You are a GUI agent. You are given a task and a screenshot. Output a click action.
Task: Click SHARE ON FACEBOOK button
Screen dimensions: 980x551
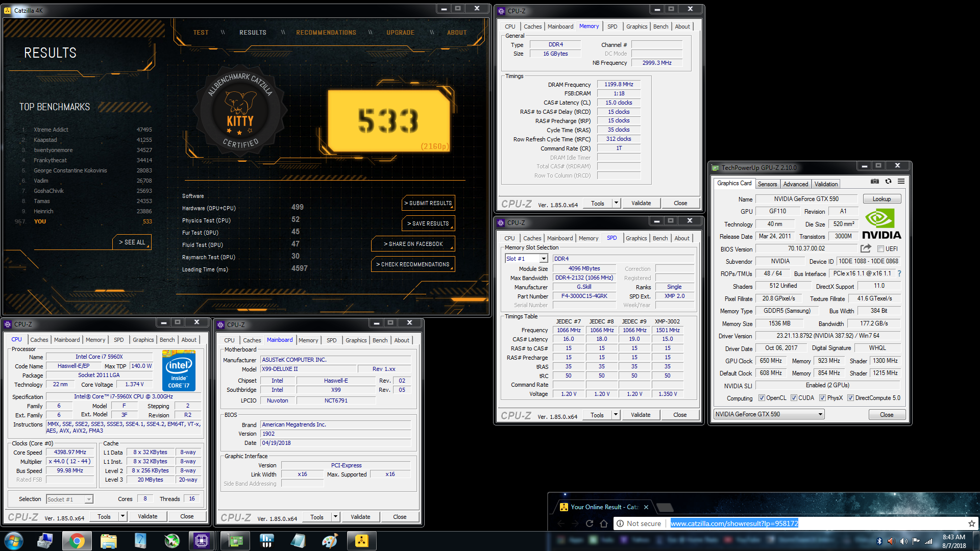(413, 244)
